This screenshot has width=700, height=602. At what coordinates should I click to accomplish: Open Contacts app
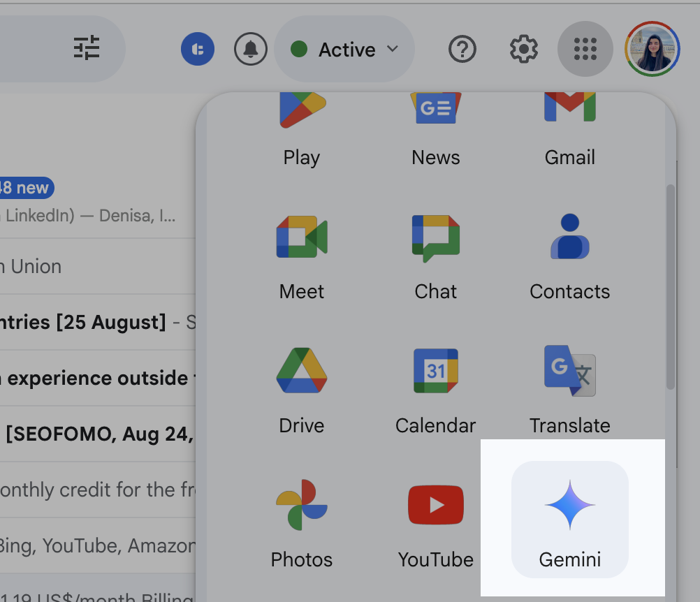[569, 258]
